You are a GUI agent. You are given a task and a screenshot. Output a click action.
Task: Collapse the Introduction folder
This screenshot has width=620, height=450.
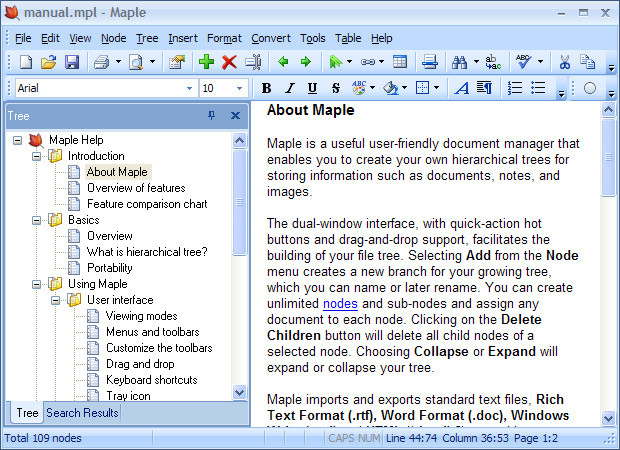[36, 156]
